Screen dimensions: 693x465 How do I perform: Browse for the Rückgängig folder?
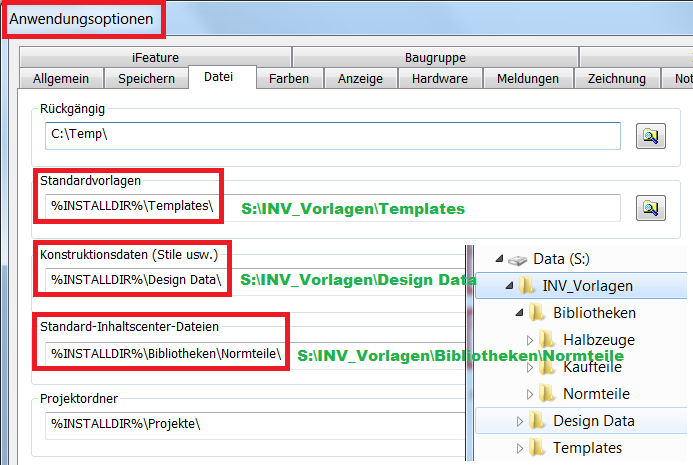(x=651, y=136)
